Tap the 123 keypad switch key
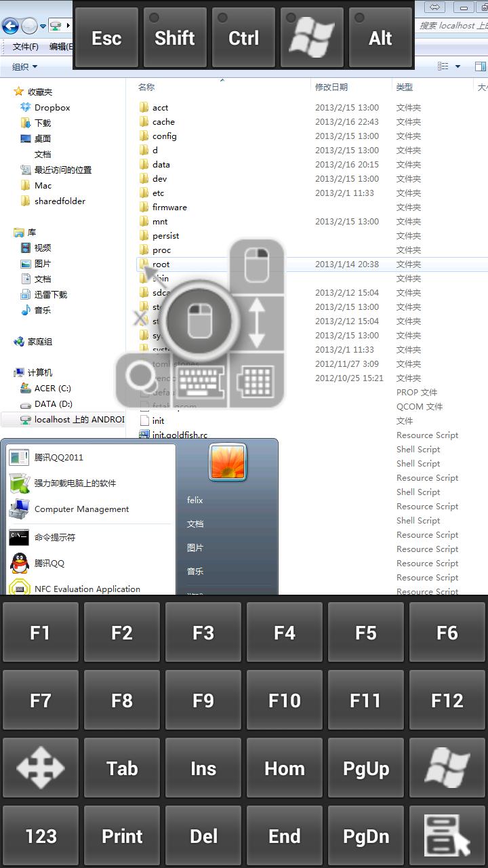 coord(41,836)
